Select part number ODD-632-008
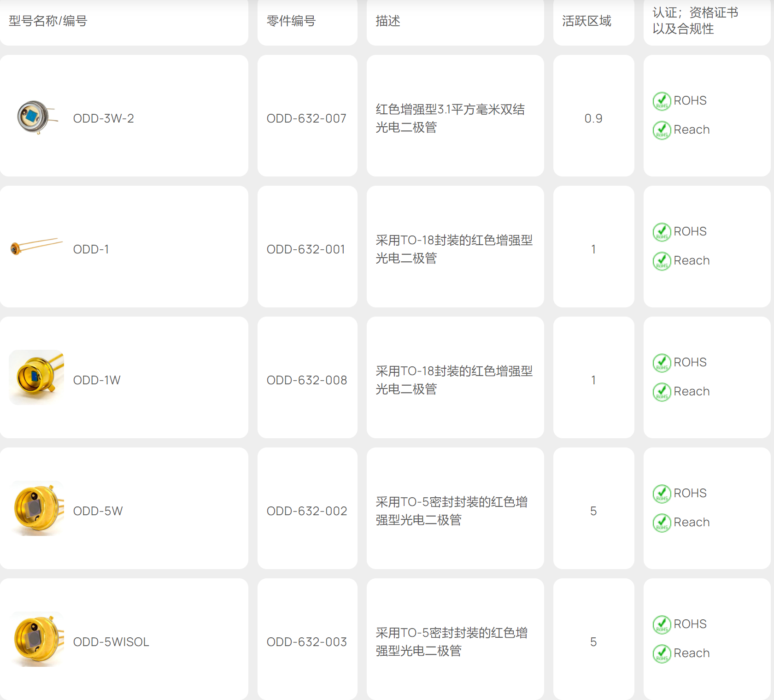 point(307,380)
